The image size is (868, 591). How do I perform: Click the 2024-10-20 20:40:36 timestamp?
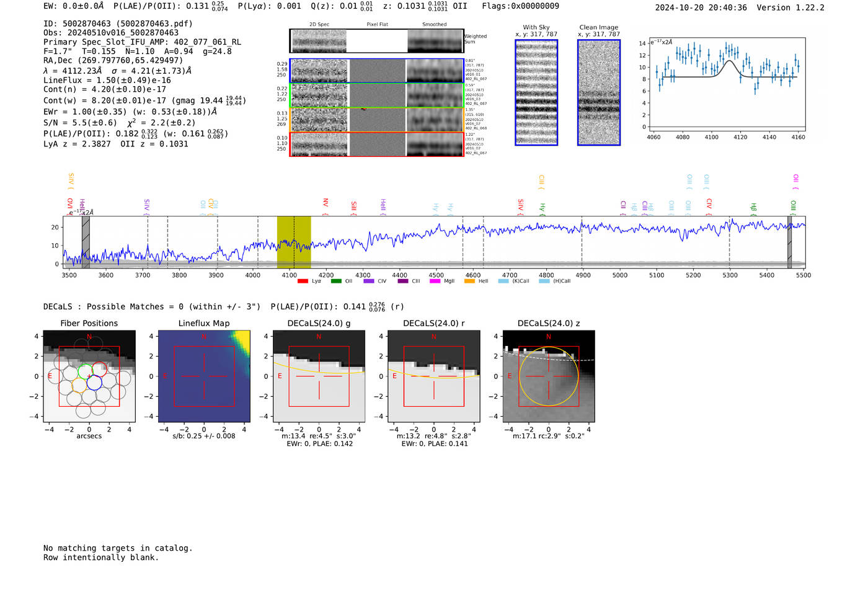click(x=701, y=7)
